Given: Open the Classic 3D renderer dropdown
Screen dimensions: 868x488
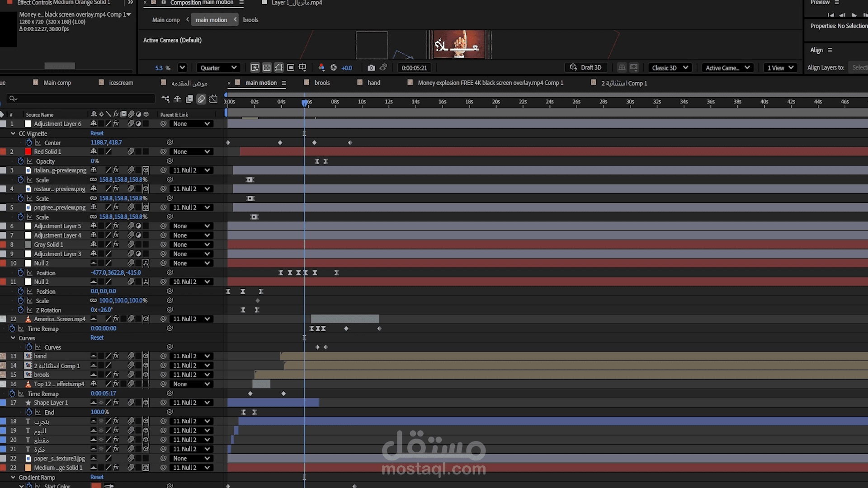Looking at the screenshot, I should [669, 68].
